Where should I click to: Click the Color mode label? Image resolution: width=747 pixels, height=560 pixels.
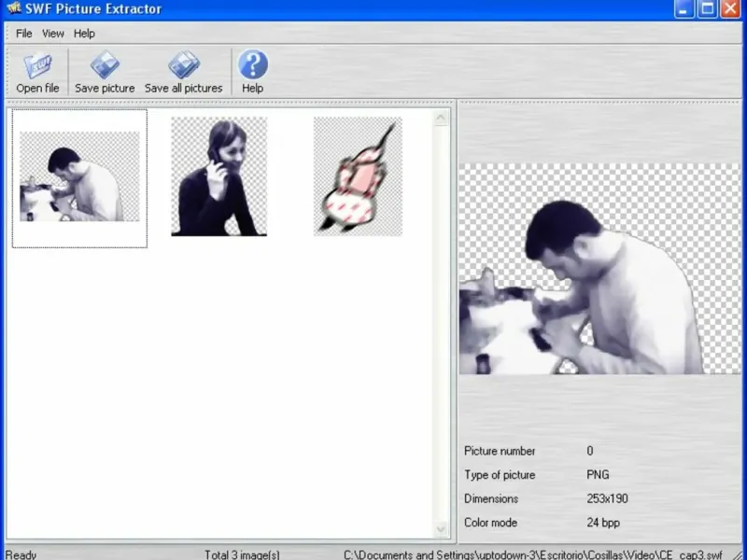click(490, 523)
